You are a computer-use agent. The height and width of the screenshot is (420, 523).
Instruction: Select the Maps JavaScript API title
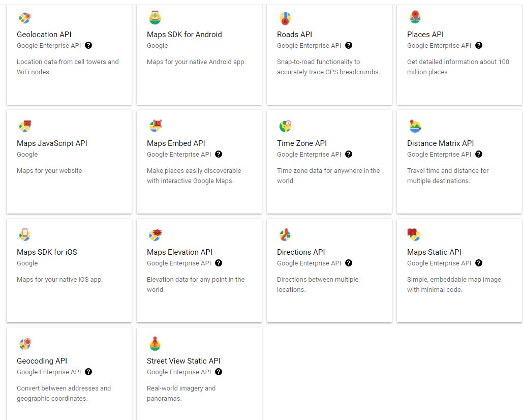tap(52, 143)
